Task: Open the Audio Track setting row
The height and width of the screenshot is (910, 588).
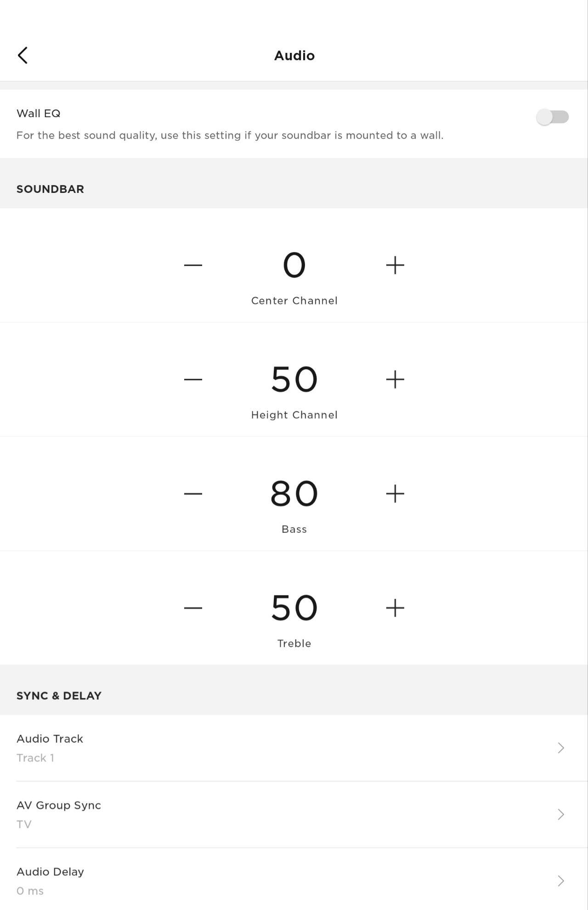Action: pos(276,748)
